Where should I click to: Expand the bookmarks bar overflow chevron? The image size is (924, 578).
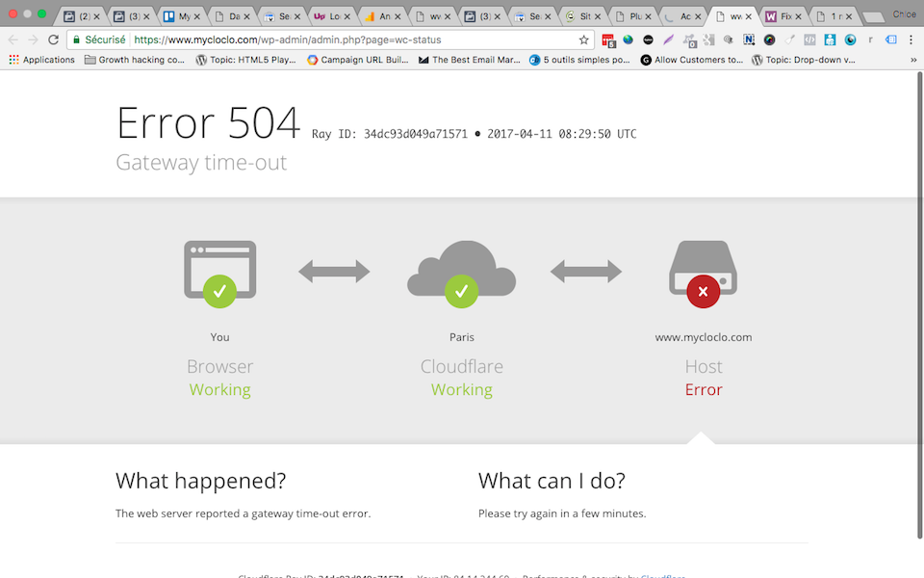[912, 60]
